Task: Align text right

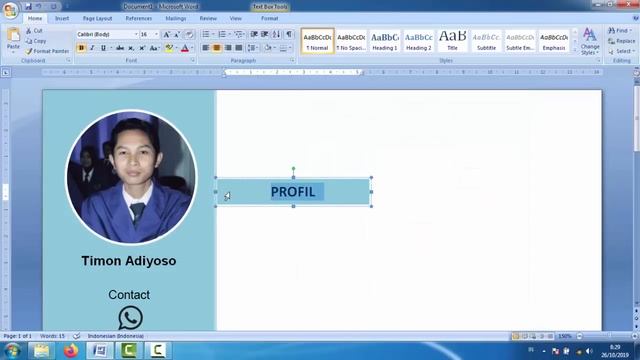Action: [x=228, y=48]
